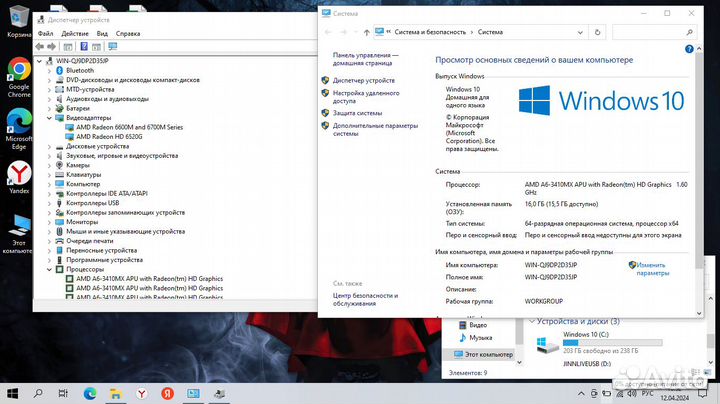The height and width of the screenshot is (404, 720).
Task: Open Google Chrome desktop shortcut
Action: tap(19, 77)
